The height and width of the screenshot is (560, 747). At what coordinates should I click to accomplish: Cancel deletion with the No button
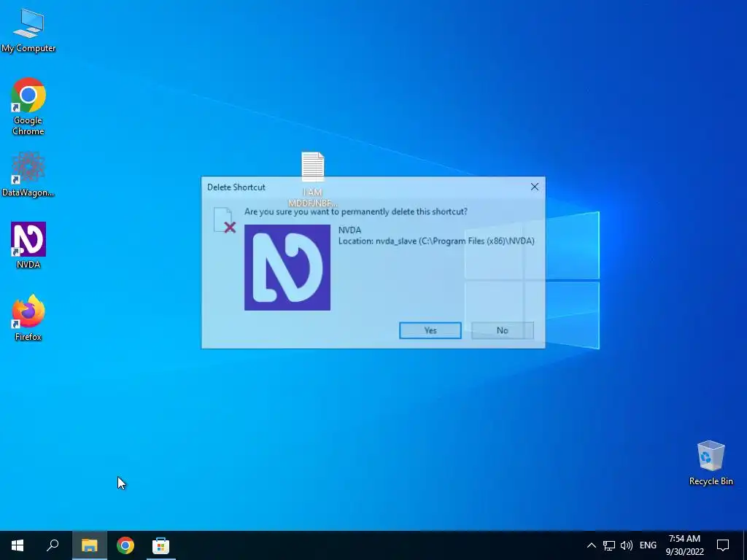pyautogui.click(x=502, y=330)
